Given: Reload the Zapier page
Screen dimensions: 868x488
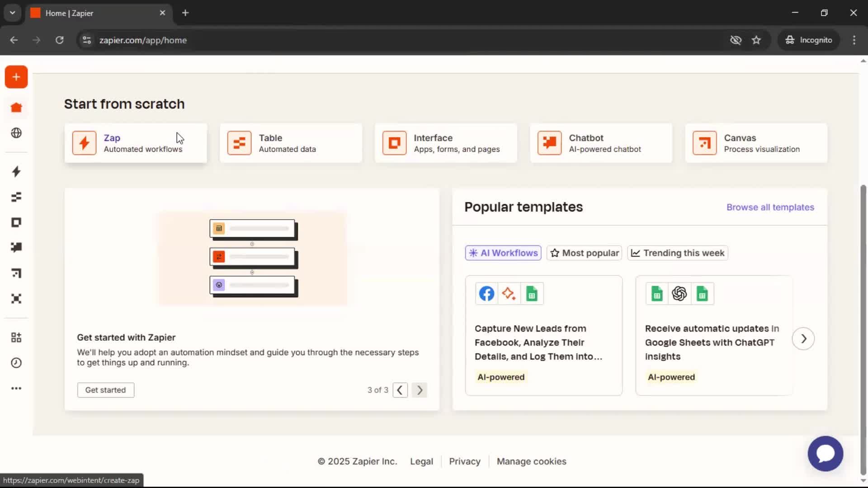Looking at the screenshot, I should click(x=59, y=40).
